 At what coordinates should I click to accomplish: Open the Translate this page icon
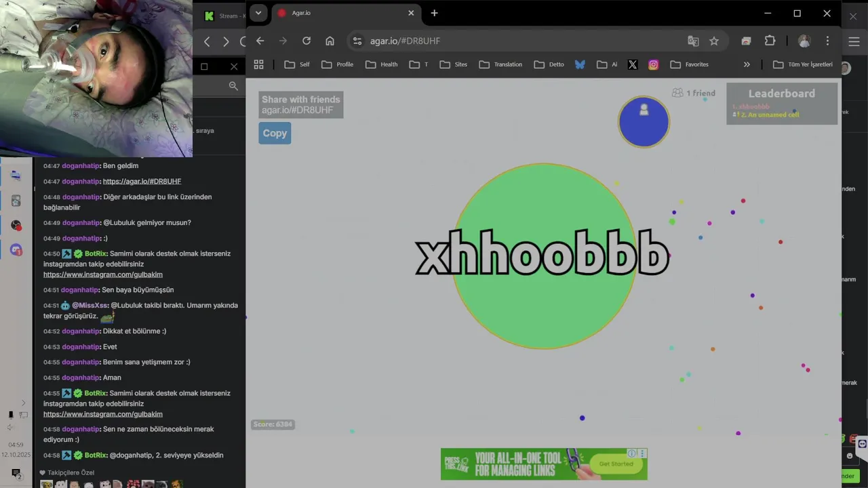(x=693, y=41)
